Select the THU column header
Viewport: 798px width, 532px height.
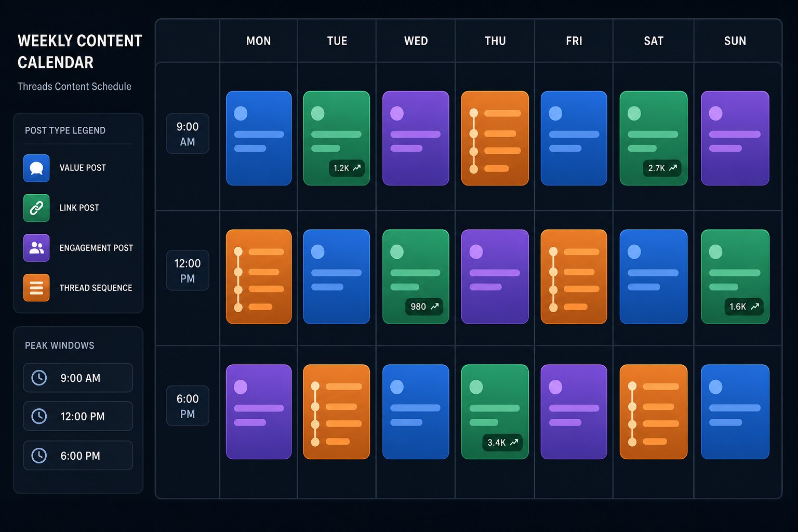pyautogui.click(x=495, y=41)
